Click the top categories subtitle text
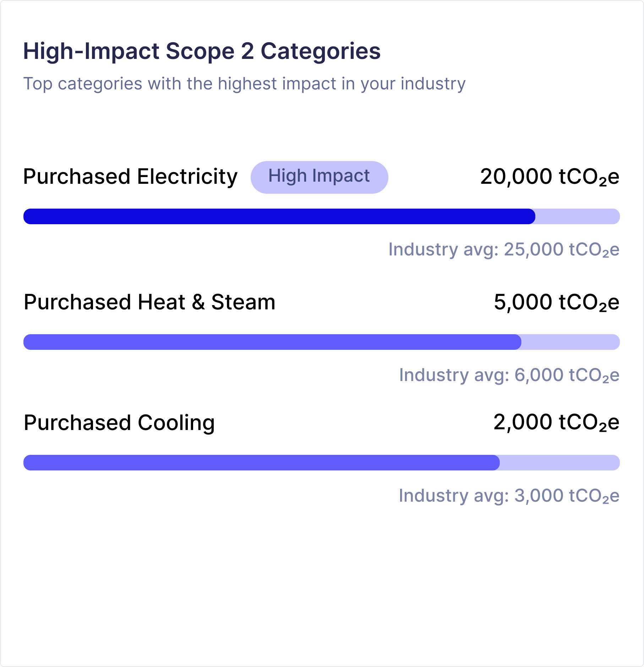This screenshot has width=644, height=667. pos(245,84)
